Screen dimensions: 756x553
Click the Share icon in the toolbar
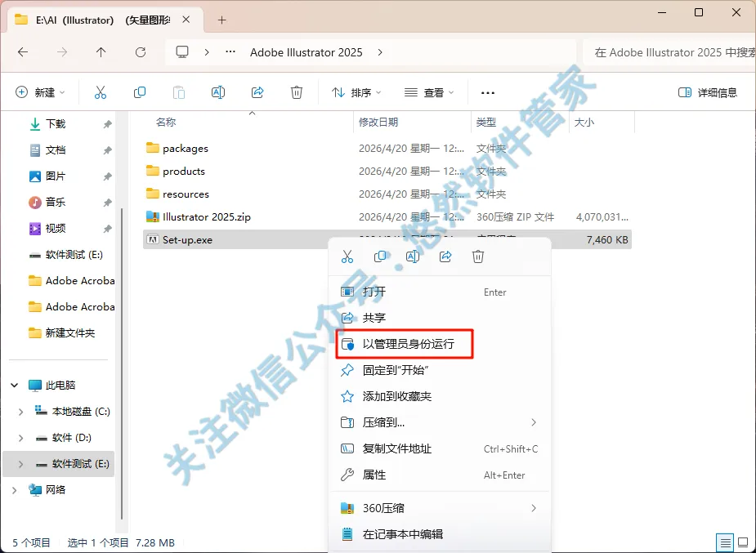click(x=257, y=92)
